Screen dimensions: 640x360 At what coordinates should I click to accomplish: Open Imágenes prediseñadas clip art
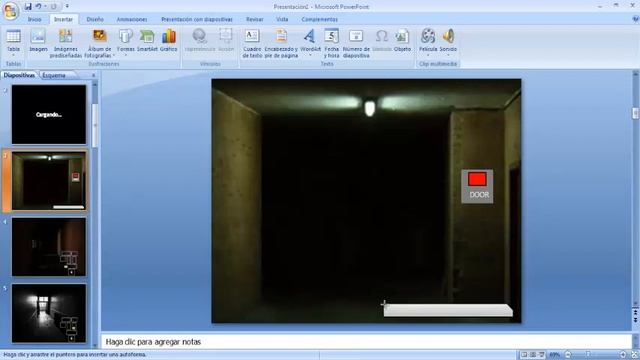66,43
